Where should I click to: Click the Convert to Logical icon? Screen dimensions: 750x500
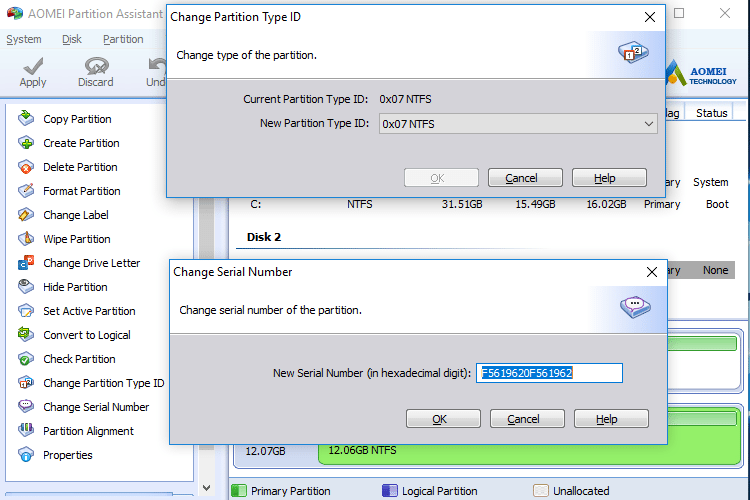26,334
